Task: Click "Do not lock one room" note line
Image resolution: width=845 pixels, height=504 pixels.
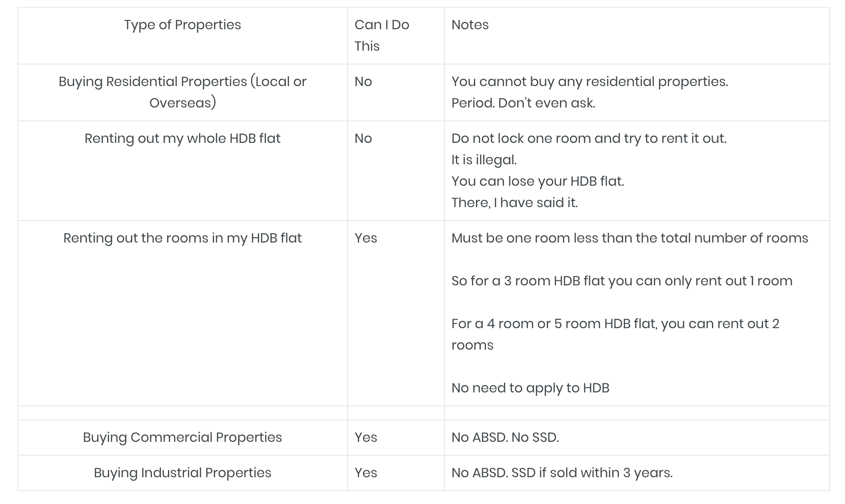Action: pos(589,139)
